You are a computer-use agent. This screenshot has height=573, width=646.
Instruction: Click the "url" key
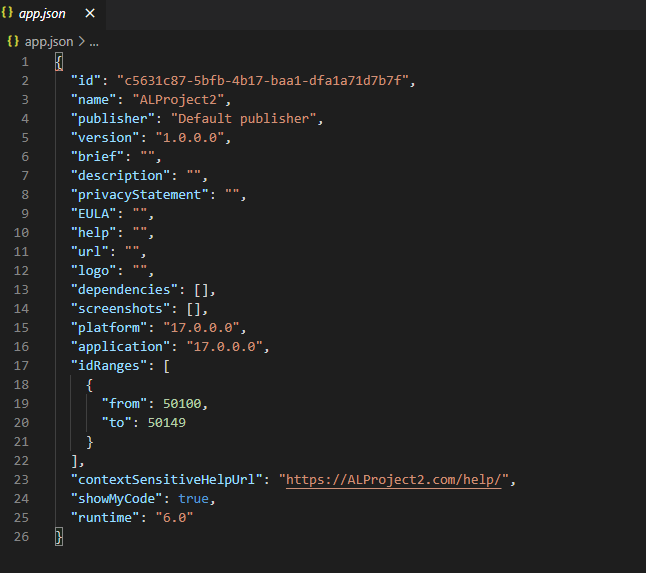click(89, 252)
